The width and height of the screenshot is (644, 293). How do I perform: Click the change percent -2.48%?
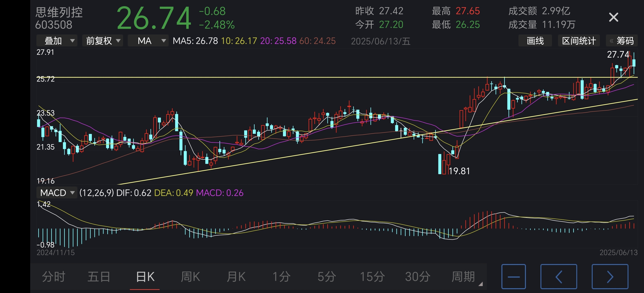217,25
